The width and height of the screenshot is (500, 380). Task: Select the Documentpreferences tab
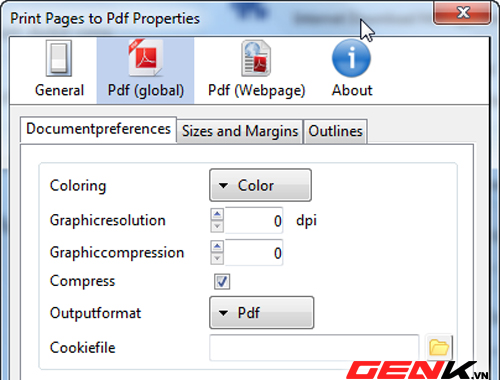click(98, 130)
